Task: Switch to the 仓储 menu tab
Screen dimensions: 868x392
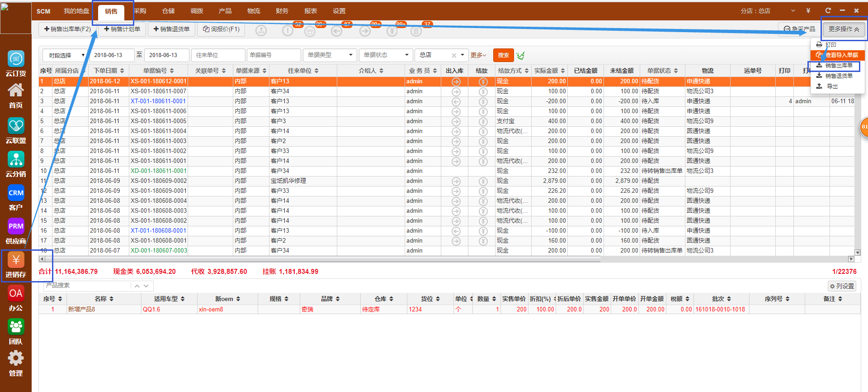Action: (x=168, y=11)
